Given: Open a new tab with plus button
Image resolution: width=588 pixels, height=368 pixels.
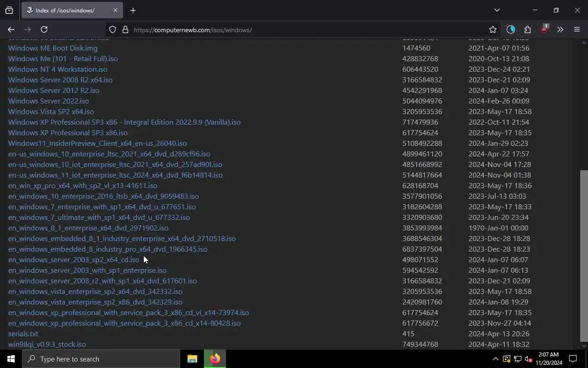Looking at the screenshot, I should pyautogui.click(x=133, y=10).
